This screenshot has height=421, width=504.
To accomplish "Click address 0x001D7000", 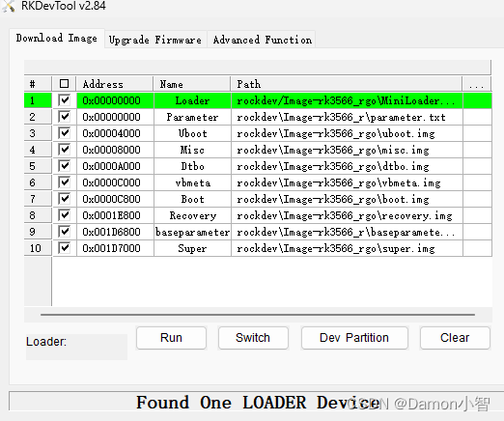I will [115, 248].
